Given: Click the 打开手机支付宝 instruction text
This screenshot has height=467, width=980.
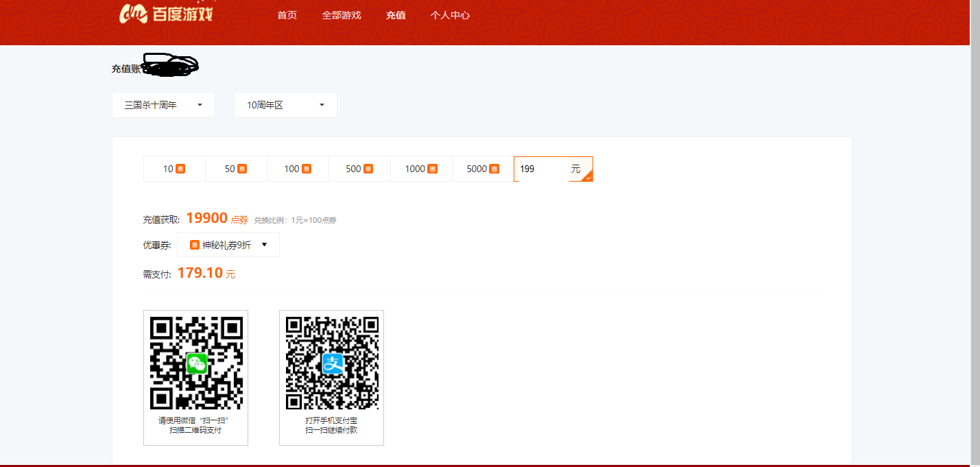Looking at the screenshot, I should 331,420.
